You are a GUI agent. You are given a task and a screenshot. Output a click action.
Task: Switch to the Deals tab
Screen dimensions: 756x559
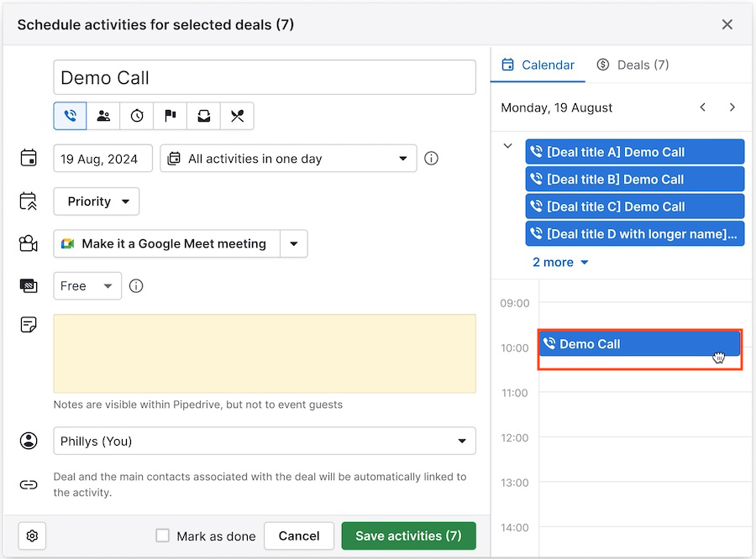(x=633, y=65)
